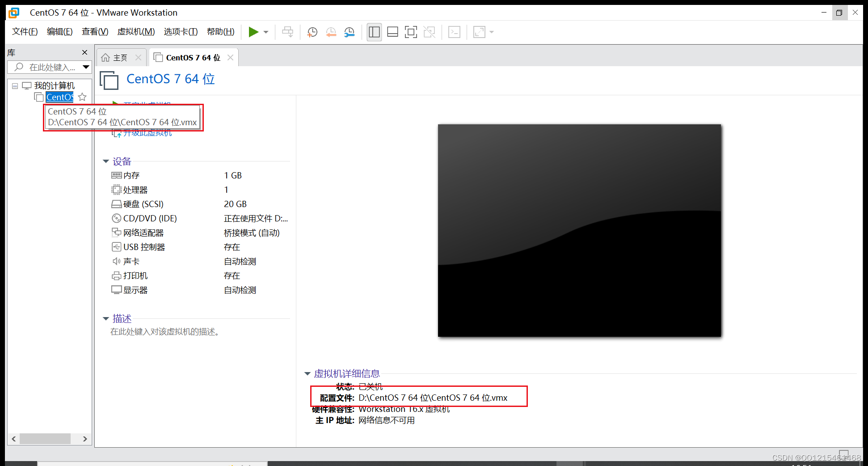The image size is (868, 466).
Task: Click the 网络适配器 device row
Action: point(199,233)
